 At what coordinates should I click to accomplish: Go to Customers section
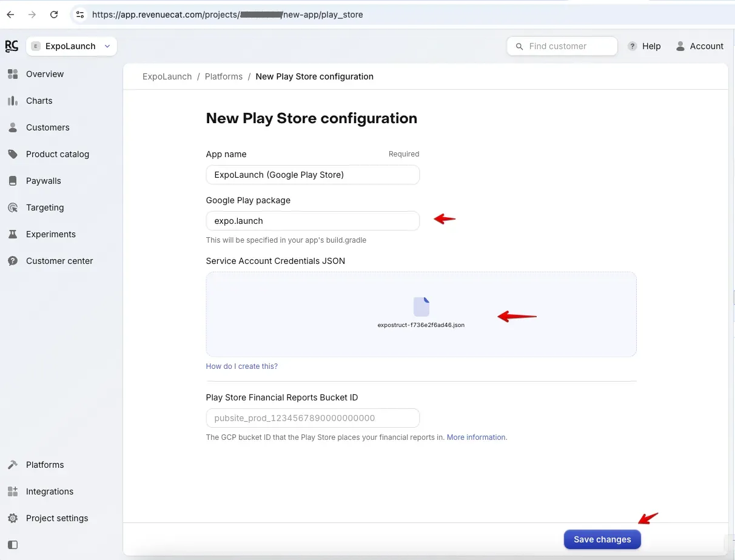pos(48,127)
